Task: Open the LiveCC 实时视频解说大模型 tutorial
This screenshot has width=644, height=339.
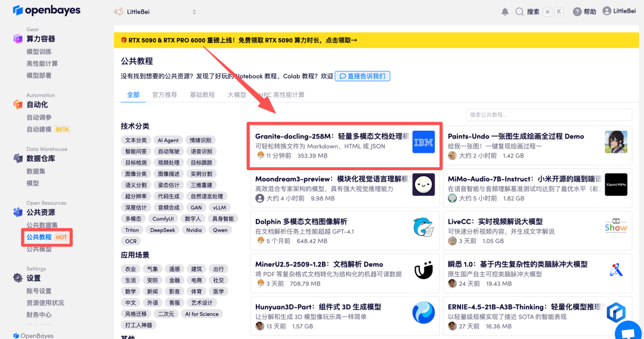Action: [495, 221]
